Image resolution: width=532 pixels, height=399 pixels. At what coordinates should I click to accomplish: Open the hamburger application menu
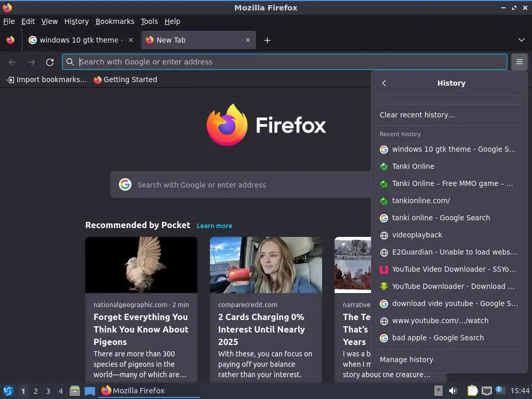pos(520,62)
